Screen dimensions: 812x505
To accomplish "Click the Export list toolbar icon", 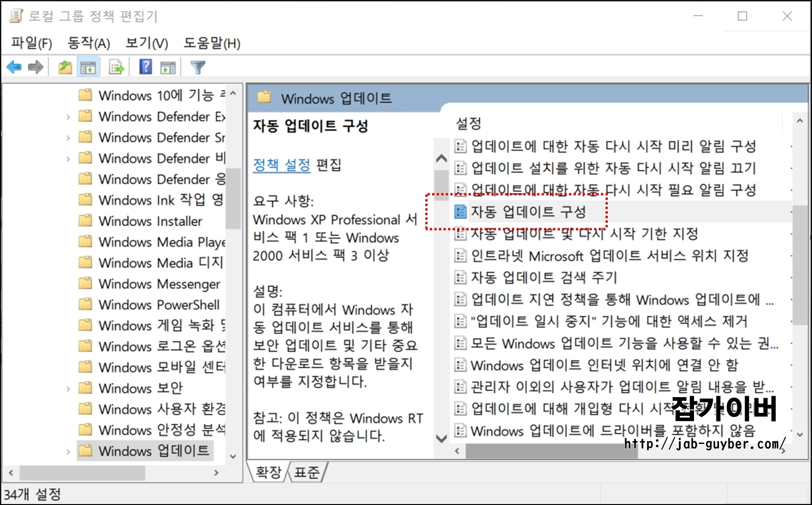I will pos(116,67).
